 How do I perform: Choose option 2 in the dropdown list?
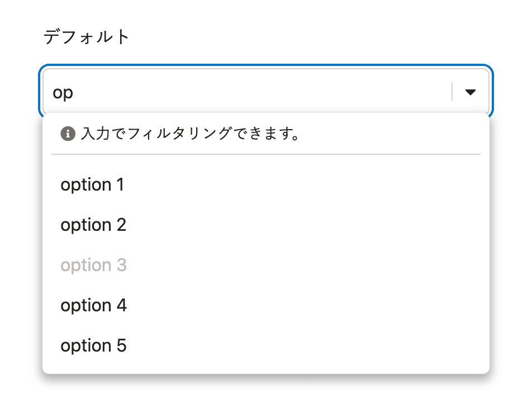pyautogui.click(x=265, y=225)
